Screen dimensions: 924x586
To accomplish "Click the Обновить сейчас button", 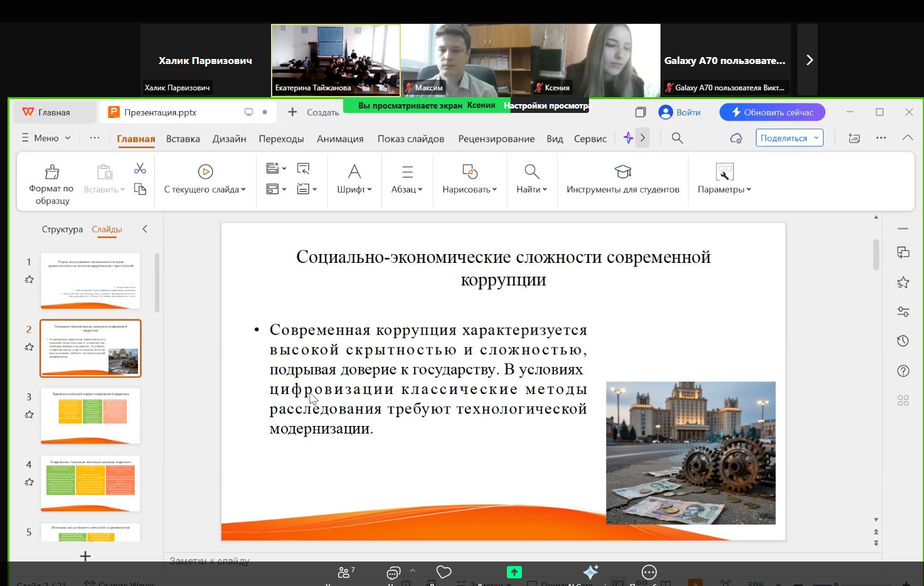I will 772,112.
